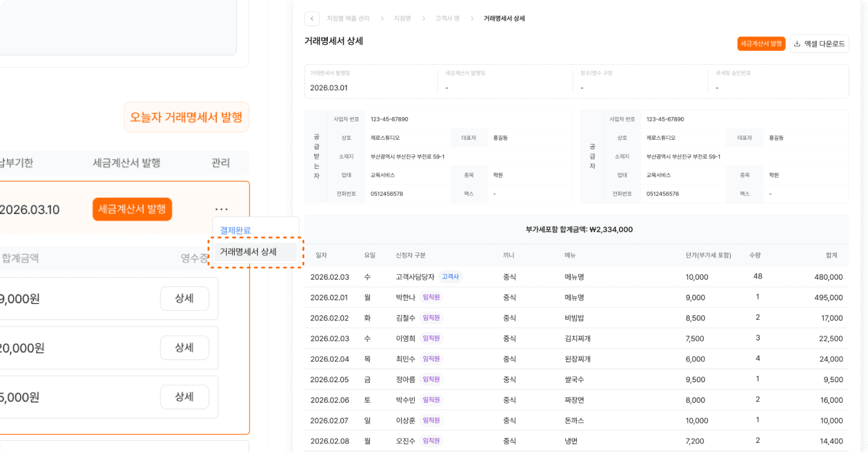868x453 pixels.
Task: Go back using the breadcrumb chevron button
Action: pos(312,19)
